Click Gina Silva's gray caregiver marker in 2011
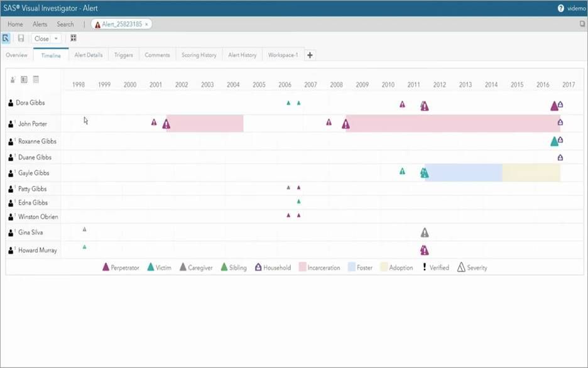The height and width of the screenshot is (368, 588). pos(425,233)
